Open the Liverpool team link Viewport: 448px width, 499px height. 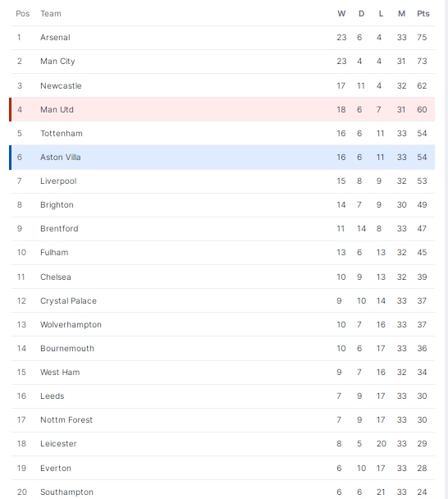click(58, 181)
